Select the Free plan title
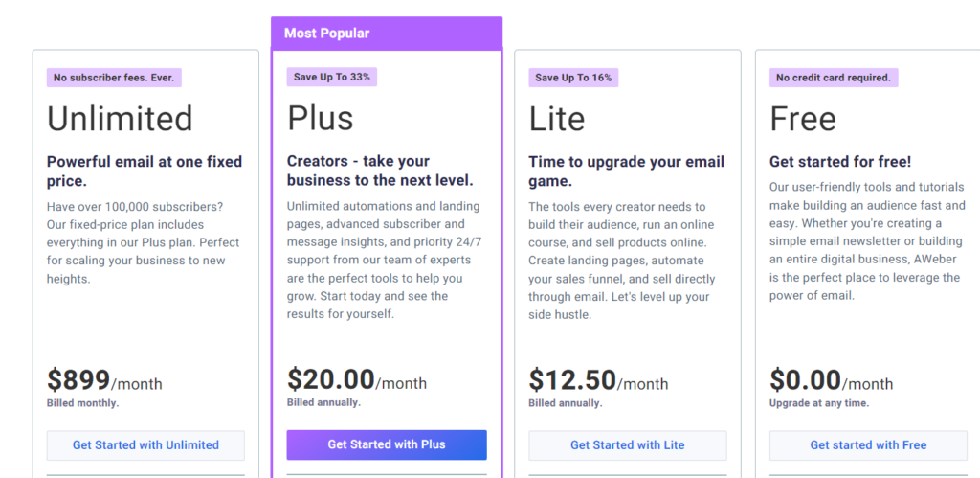 click(x=803, y=118)
